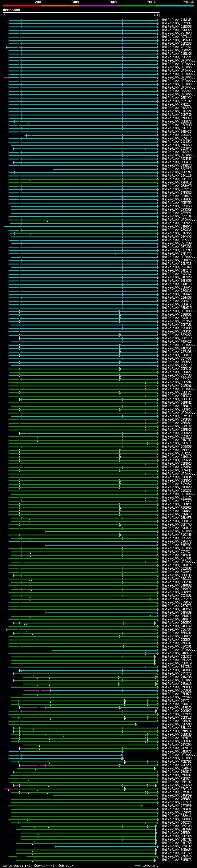Click the red 20% identity legend bar
This screenshot has width=197, height=868.
[22, 6]
